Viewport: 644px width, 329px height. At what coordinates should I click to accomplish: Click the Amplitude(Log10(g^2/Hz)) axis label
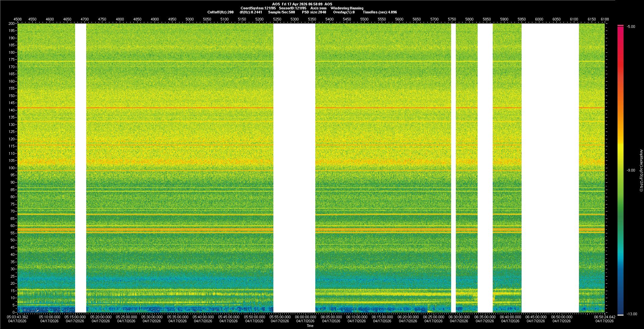point(641,171)
